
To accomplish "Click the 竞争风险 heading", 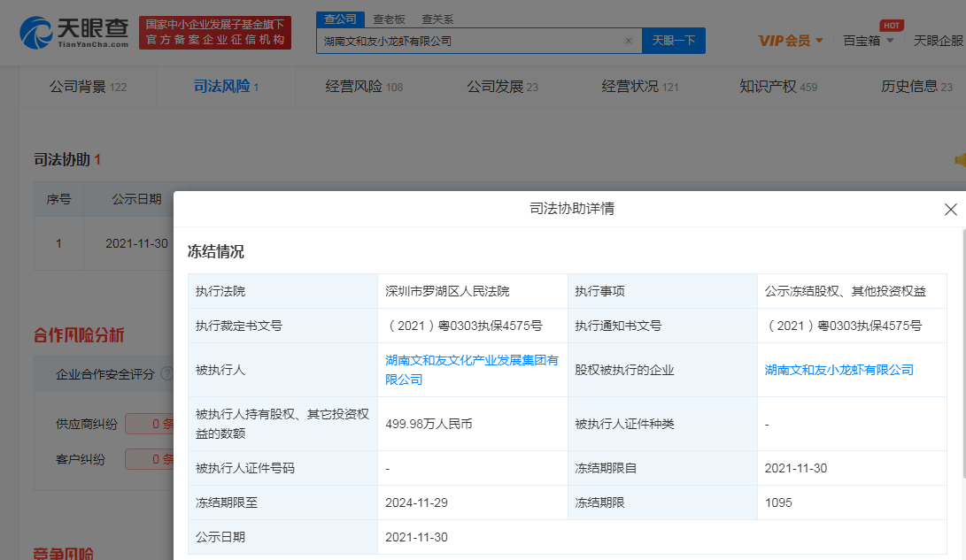I will [x=64, y=553].
